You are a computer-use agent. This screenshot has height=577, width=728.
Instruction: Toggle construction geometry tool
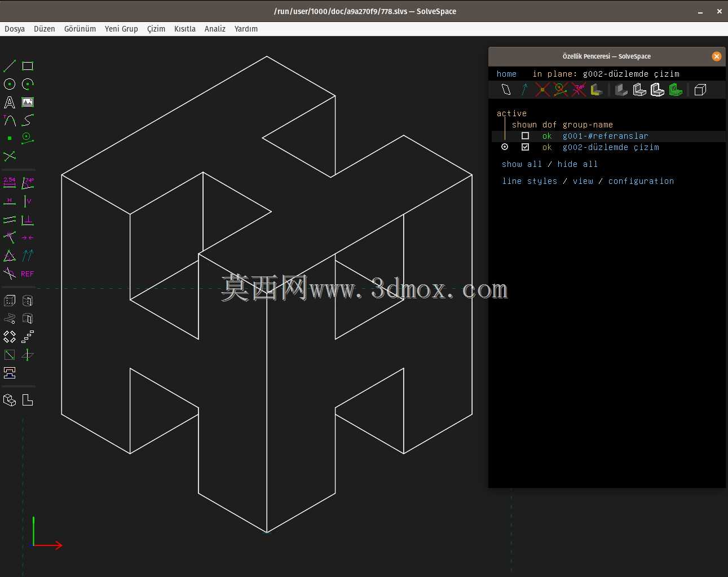click(28, 138)
